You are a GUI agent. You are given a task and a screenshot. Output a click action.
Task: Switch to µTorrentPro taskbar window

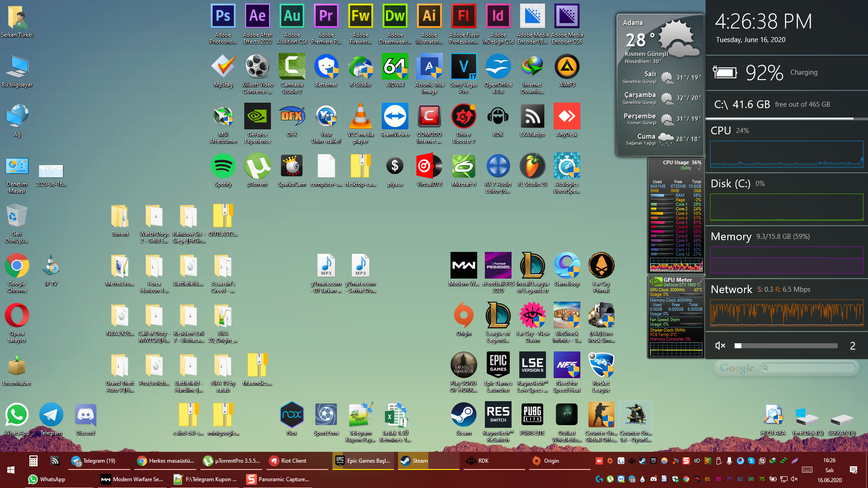[232, 461]
